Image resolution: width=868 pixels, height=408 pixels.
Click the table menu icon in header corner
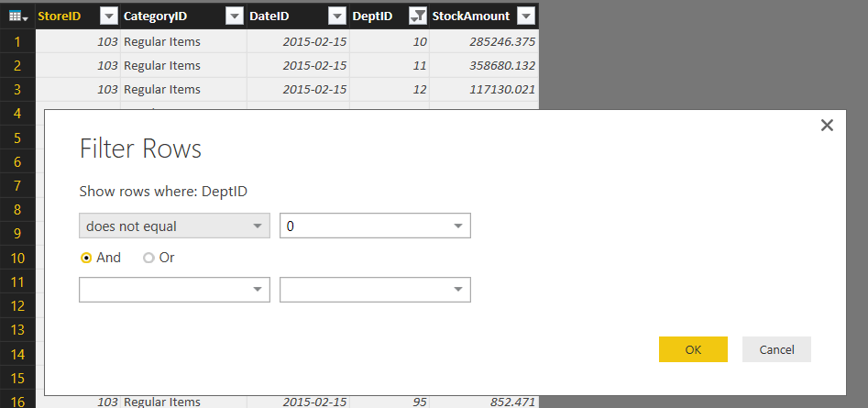coord(17,16)
